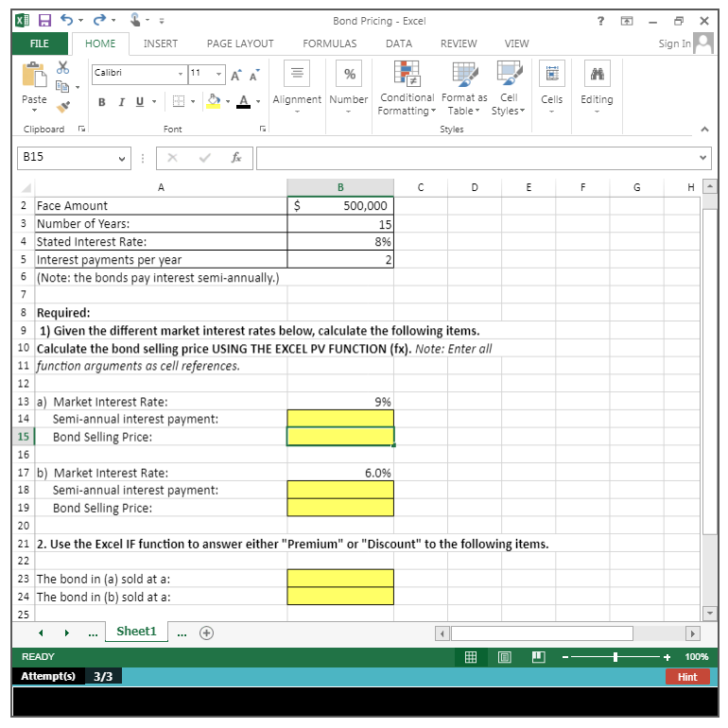
Task: Click Sign In
Action: point(675,43)
